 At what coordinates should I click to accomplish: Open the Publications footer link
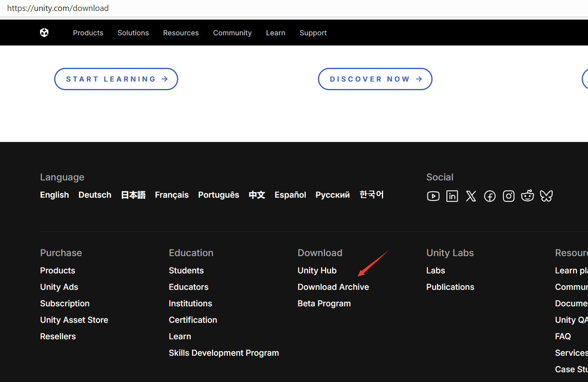450,287
